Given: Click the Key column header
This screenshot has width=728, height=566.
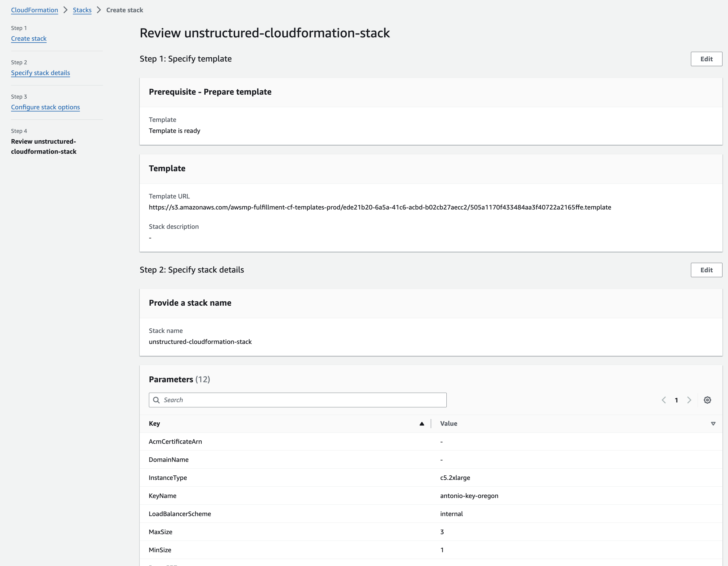Looking at the screenshot, I should pos(154,423).
